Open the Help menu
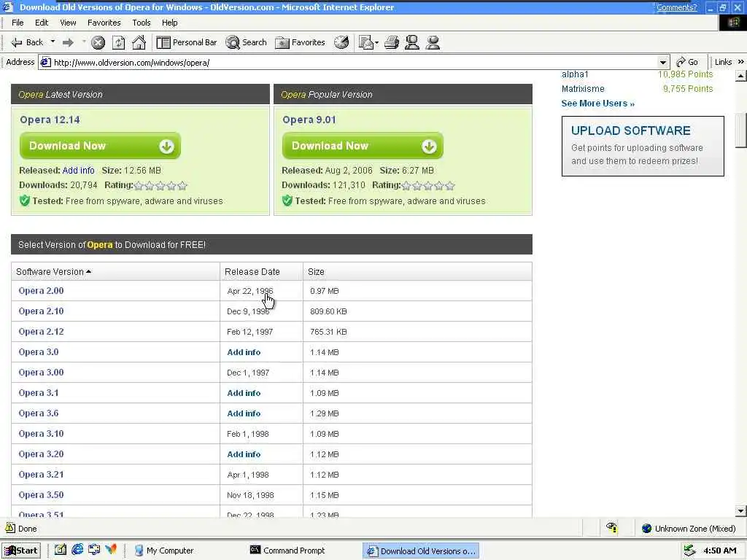The image size is (747, 560). pos(169,23)
